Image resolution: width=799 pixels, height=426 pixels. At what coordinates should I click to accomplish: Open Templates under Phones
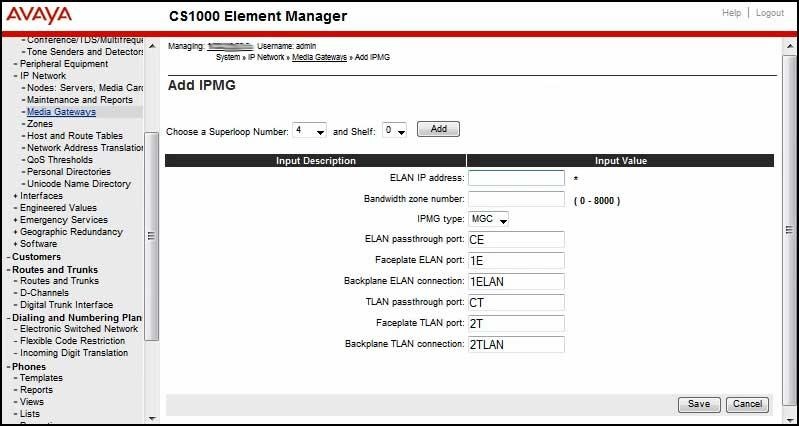tap(41, 378)
